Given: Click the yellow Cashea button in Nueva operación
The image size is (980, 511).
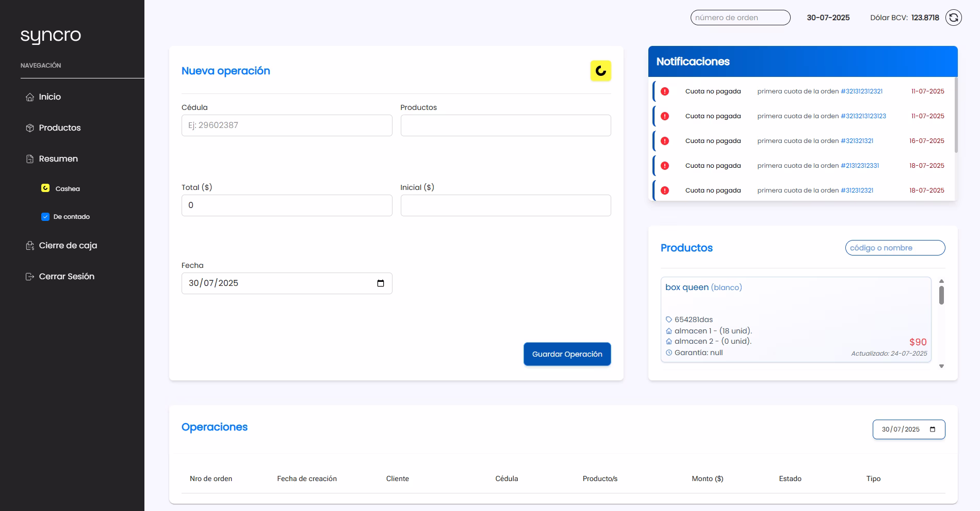Looking at the screenshot, I should [600, 71].
